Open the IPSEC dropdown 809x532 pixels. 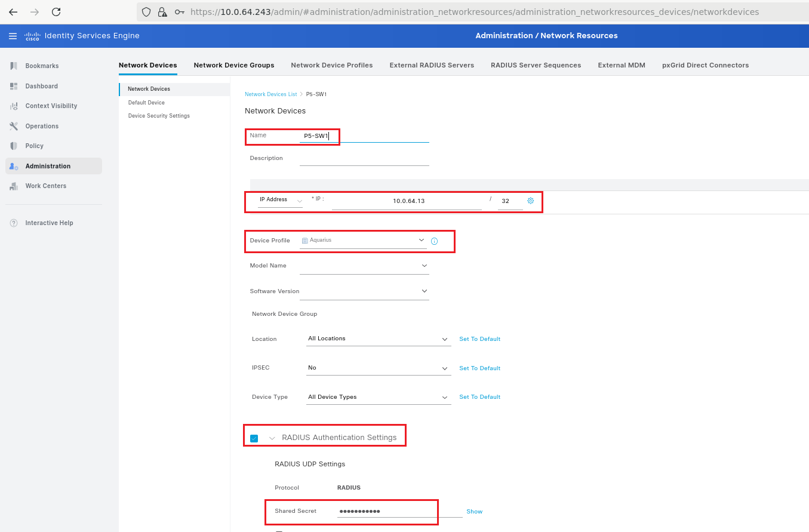pos(379,368)
